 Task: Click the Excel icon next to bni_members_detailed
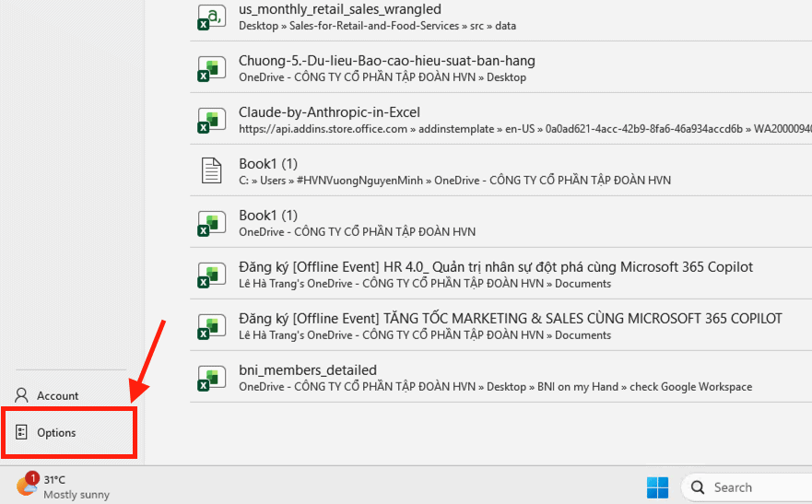click(x=212, y=377)
